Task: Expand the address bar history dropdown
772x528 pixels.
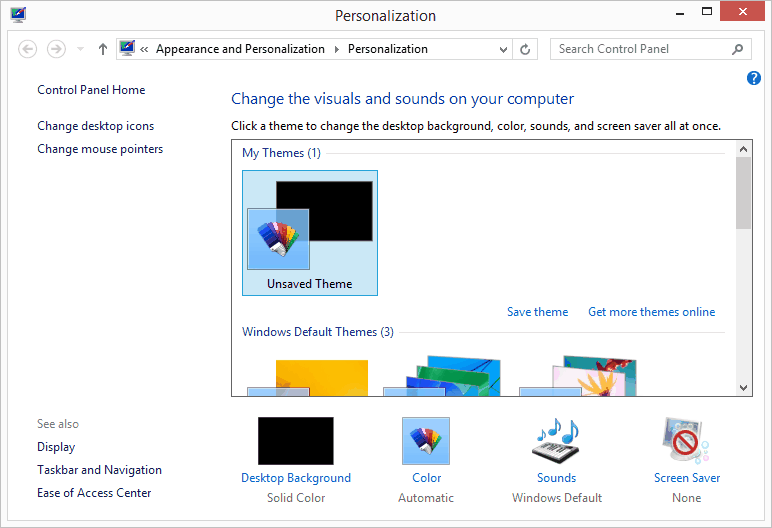Action: [x=503, y=49]
